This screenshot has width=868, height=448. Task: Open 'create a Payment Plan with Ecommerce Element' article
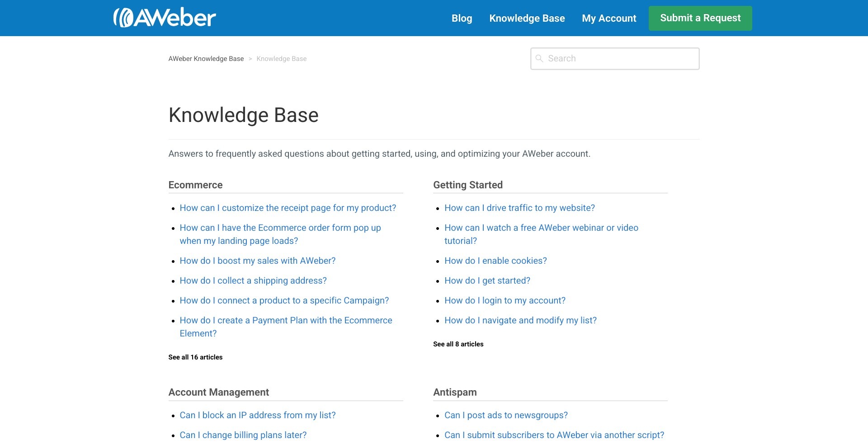286,327
